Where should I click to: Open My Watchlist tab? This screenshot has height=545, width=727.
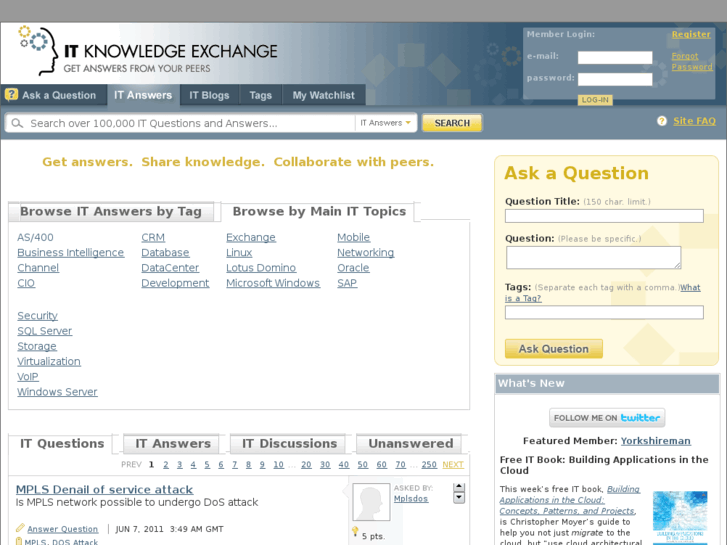[324, 95]
